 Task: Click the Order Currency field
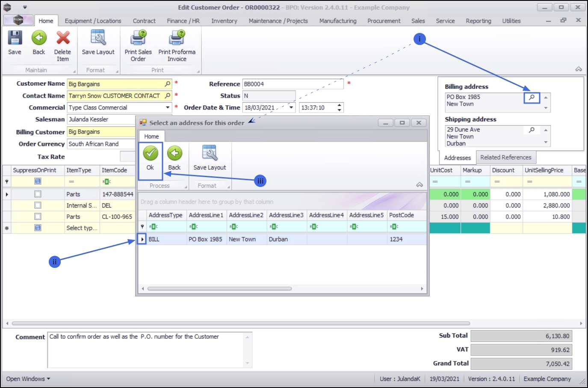pyautogui.click(x=101, y=144)
